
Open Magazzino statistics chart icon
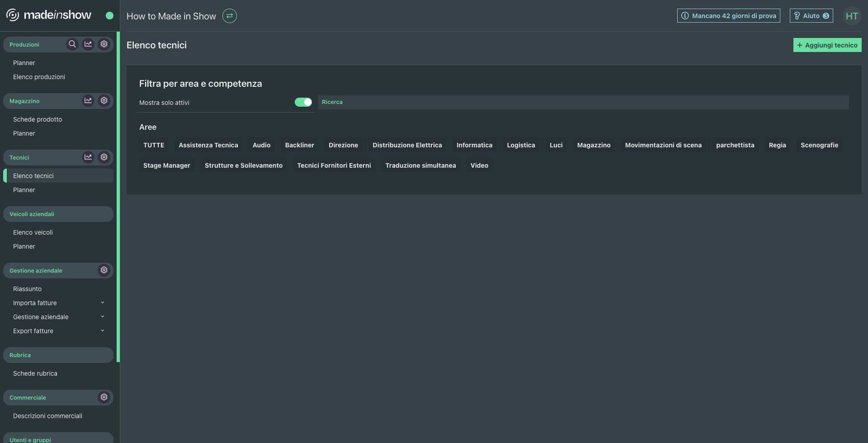(x=88, y=101)
